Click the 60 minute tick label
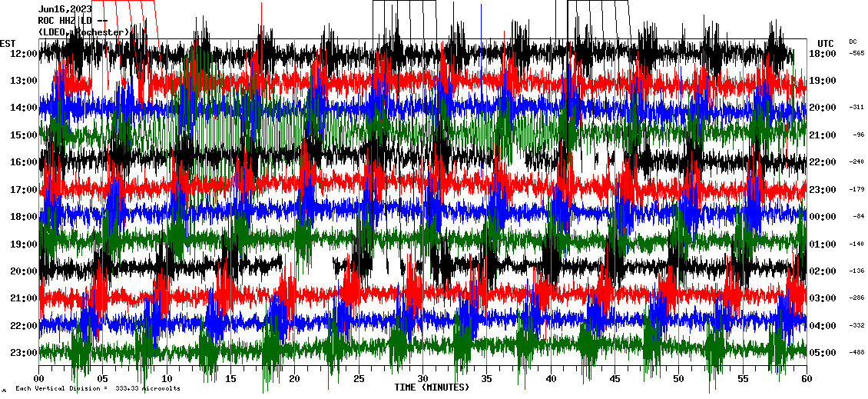This screenshot has height=399, width=868. click(x=806, y=379)
